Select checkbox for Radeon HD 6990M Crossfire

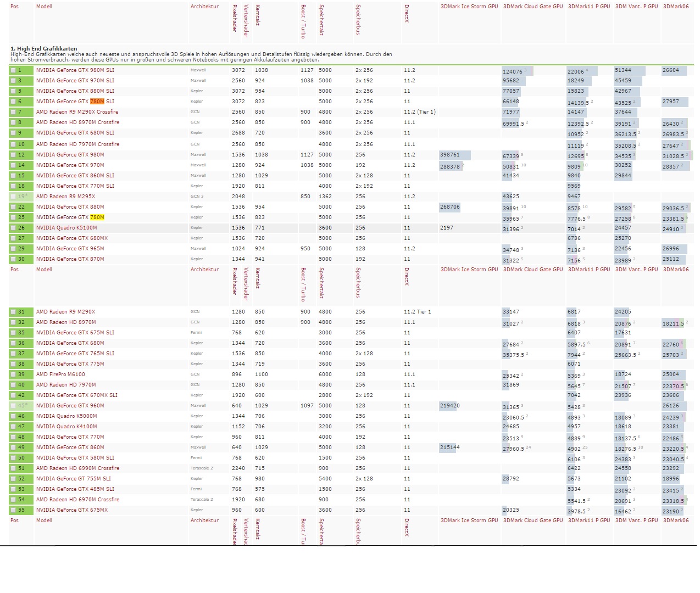coord(13,468)
